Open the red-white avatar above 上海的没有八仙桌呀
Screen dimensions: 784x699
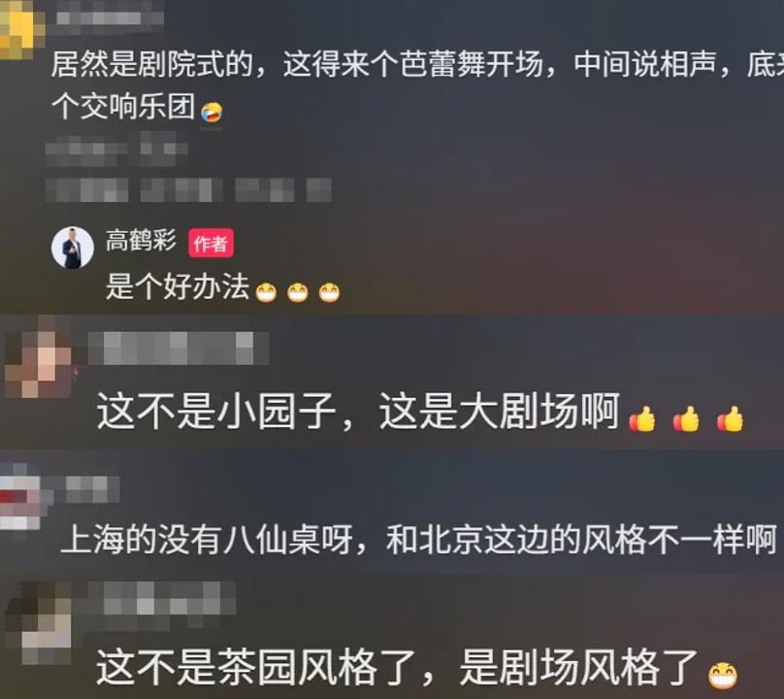[22, 496]
